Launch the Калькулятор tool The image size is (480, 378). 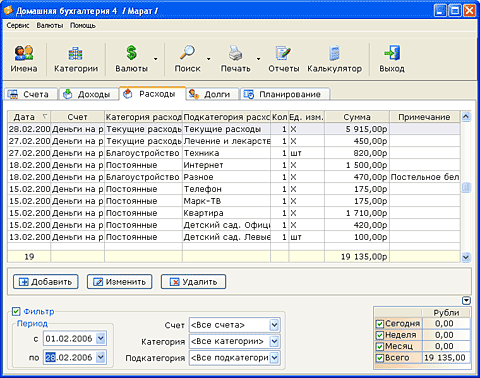click(334, 59)
